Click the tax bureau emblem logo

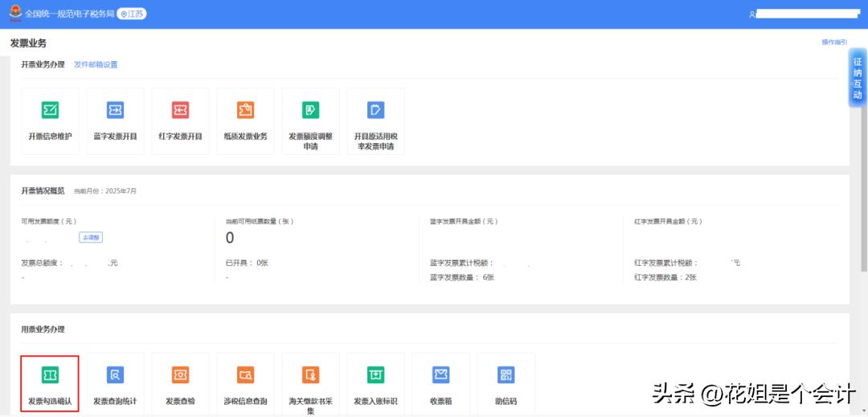[15, 12]
